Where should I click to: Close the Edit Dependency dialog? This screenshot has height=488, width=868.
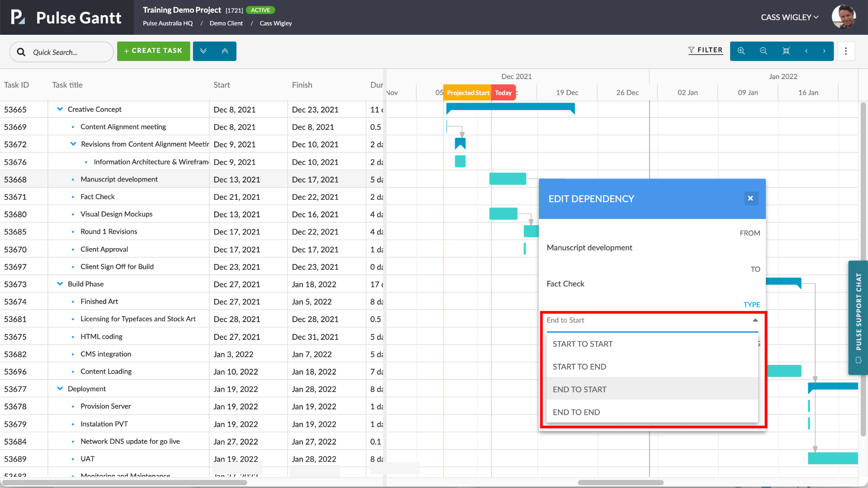coord(750,198)
